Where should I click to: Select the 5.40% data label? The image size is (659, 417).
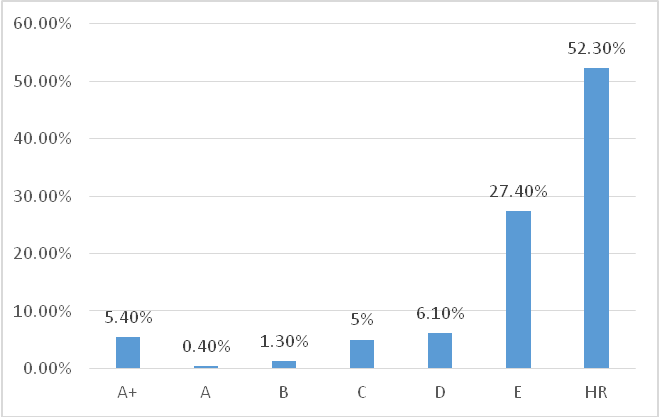(128, 317)
